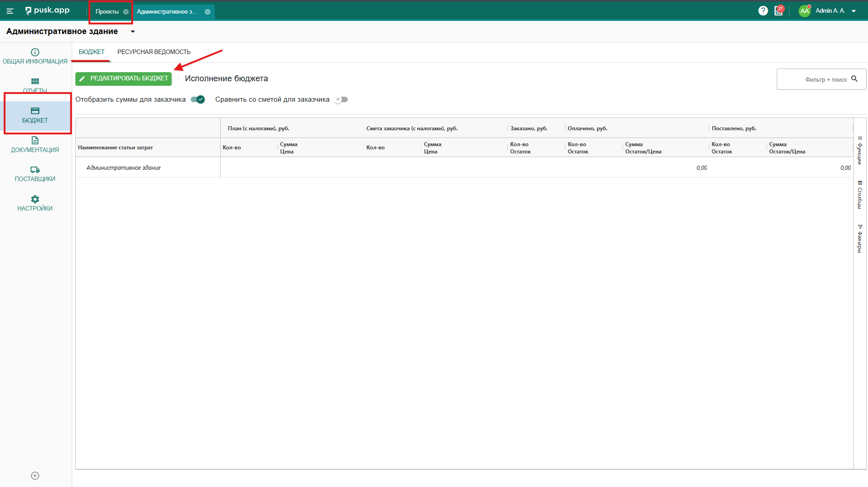Enable Сравнить со сметой для заказчика
Screen dimensions: 868x487
(x=341, y=99)
